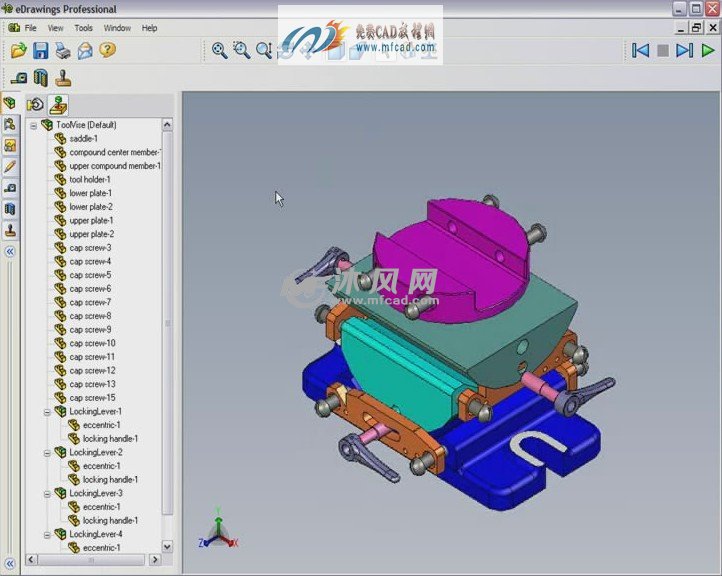722x576 pixels.
Task: Open the View menu
Action: pos(56,28)
